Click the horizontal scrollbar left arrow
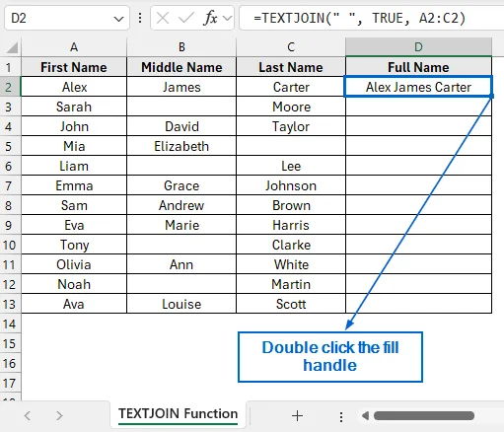Image resolution: width=504 pixels, height=432 pixels. pyautogui.click(x=365, y=416)
